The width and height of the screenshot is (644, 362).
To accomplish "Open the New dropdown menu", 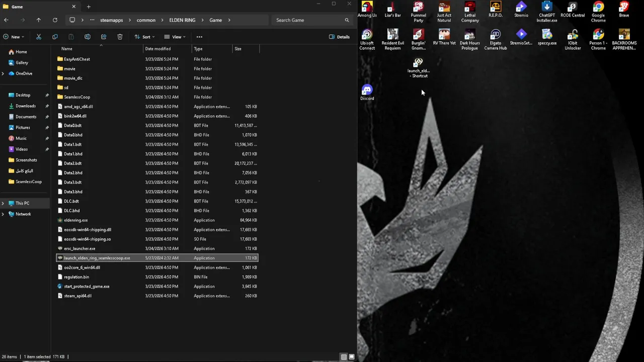I will (x=13, y=37).
